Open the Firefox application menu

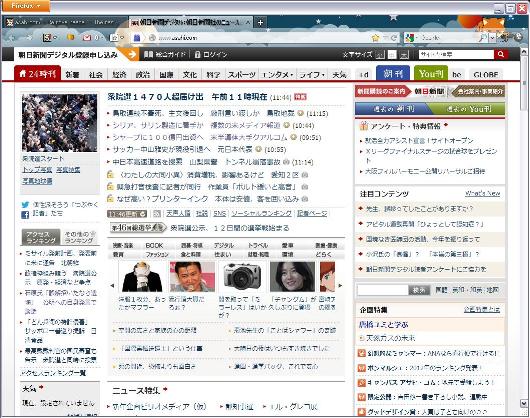[26, 6]
